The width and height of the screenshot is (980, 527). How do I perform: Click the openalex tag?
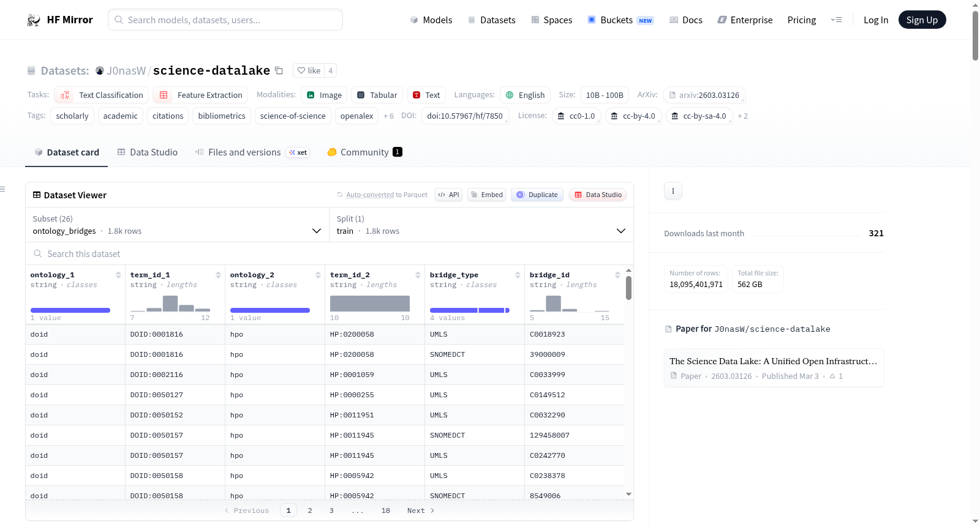(356, 116)
